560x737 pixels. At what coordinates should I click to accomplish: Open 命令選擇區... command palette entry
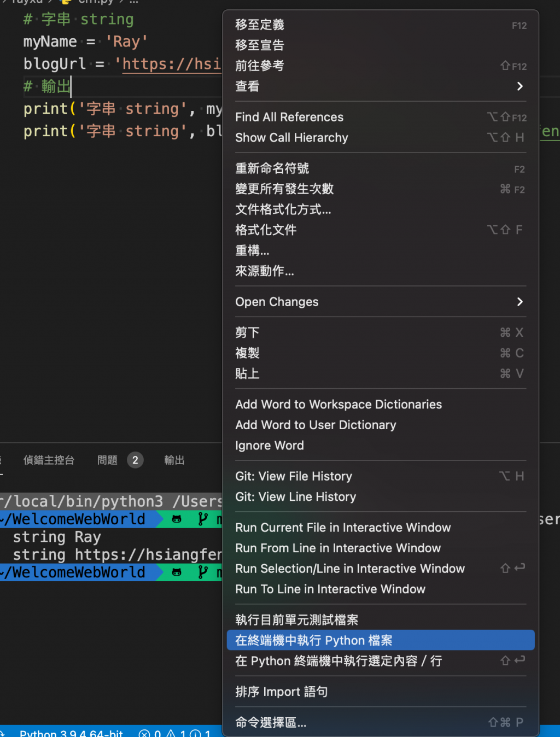tap(381, 722)
